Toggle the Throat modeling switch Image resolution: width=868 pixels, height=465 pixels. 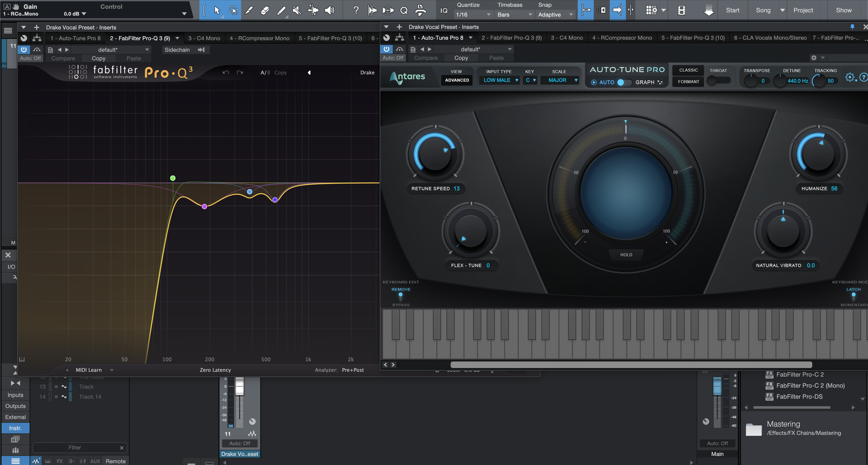pyautogui.click(x=718, y=81)
